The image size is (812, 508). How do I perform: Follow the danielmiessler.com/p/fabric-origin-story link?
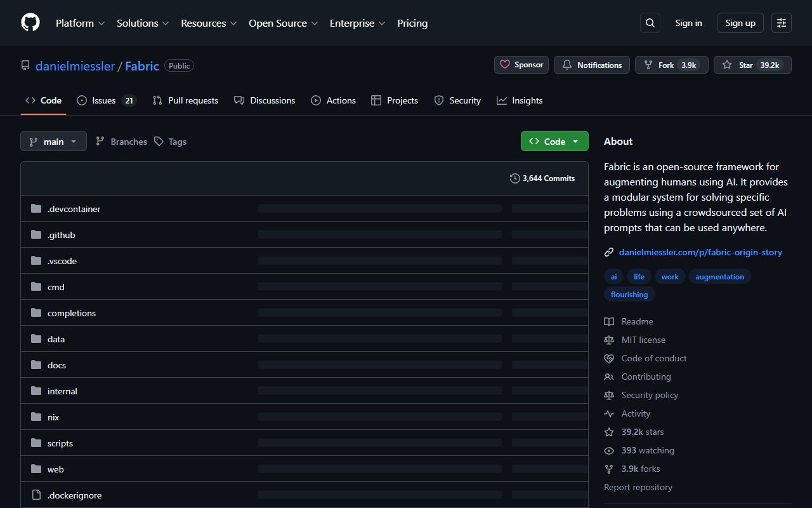click(700, 252)
